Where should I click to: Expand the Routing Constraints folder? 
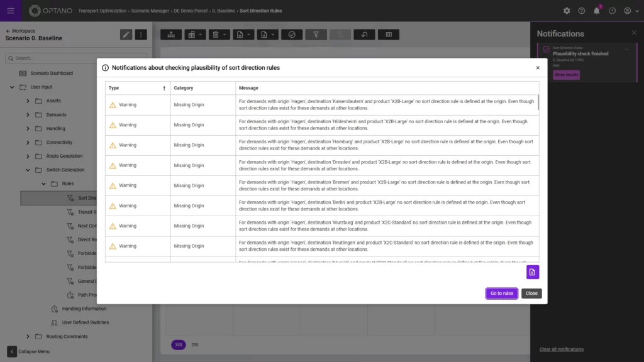(x=28, y=336)
